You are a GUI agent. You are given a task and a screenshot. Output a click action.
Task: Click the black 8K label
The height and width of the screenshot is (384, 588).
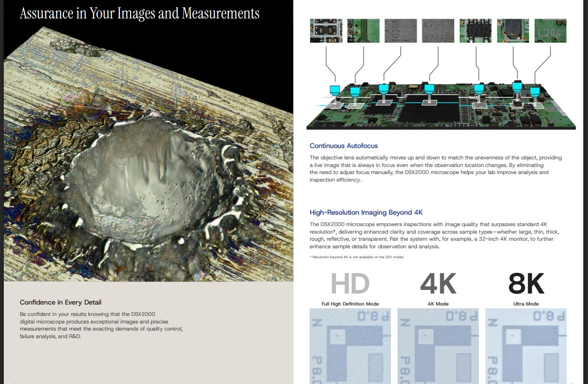[526, 284]
